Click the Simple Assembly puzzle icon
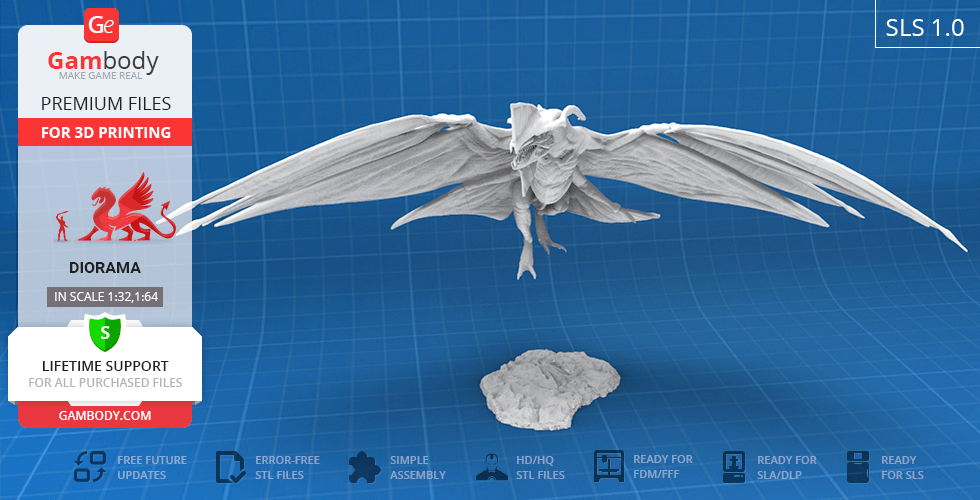 365,467
